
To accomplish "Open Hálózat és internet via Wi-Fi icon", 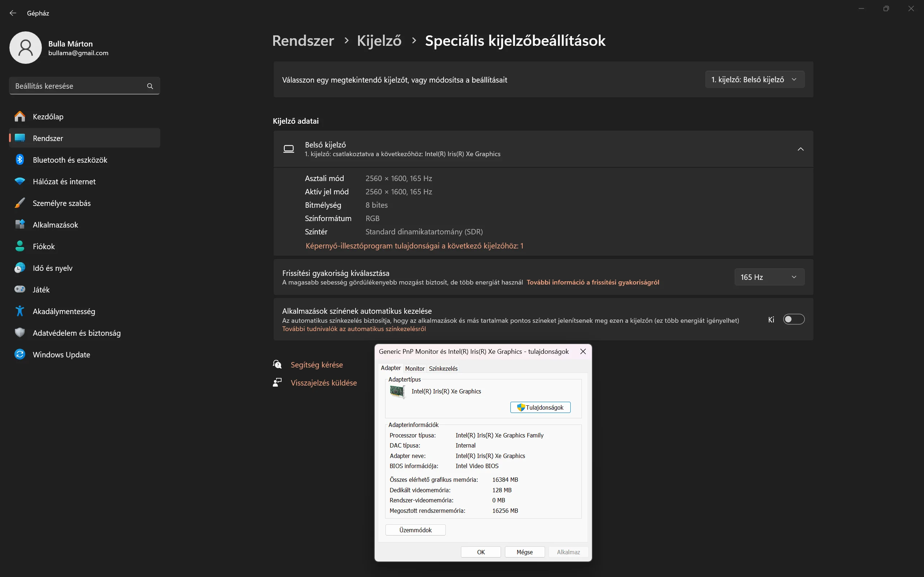I will (20, 181).
